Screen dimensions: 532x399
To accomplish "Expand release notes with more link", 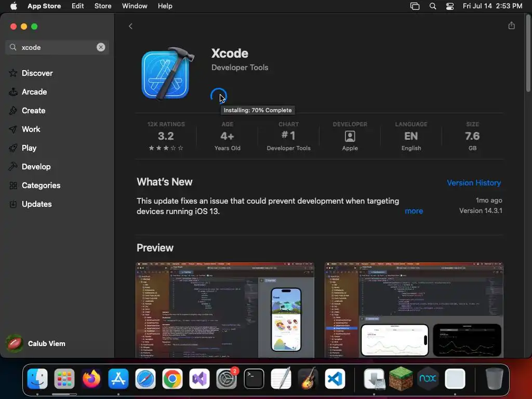I will [414, 211].
